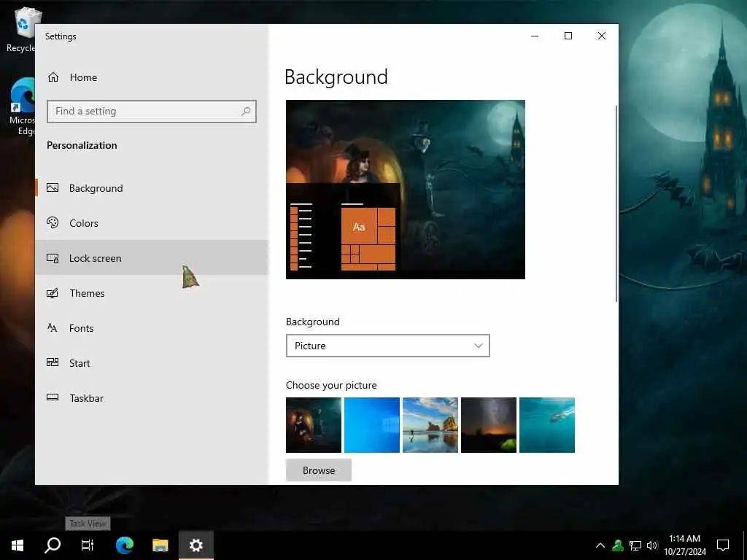
Task: Open the Colors settings page
Action: pos(152,223)
